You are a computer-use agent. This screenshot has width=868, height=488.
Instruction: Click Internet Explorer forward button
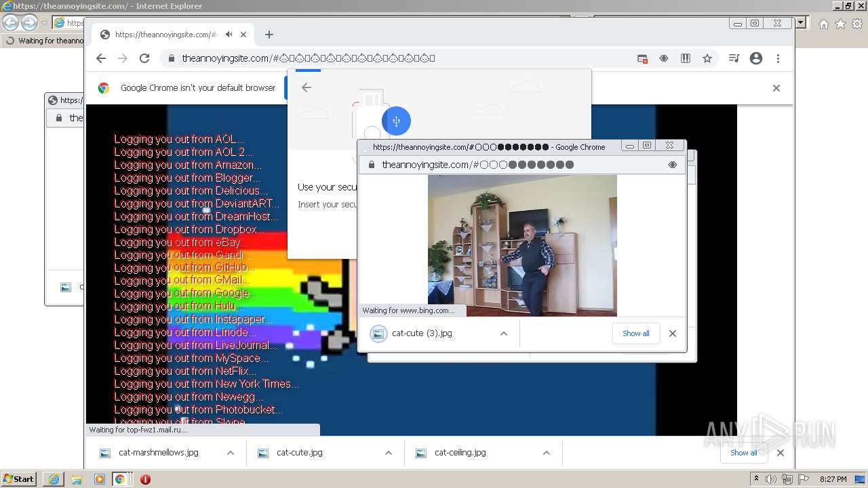(x=29, y=22)
